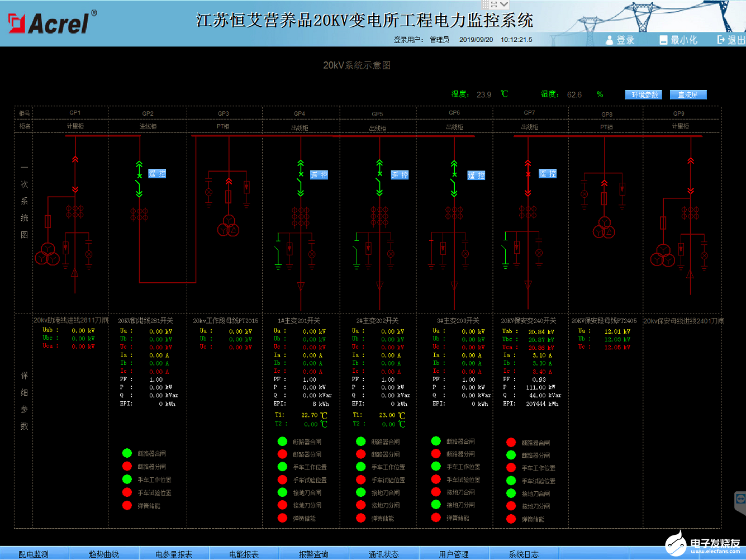Expand the collapsed side panel at right edge
This screenshot has width=746, height=560.
[740, 499]
